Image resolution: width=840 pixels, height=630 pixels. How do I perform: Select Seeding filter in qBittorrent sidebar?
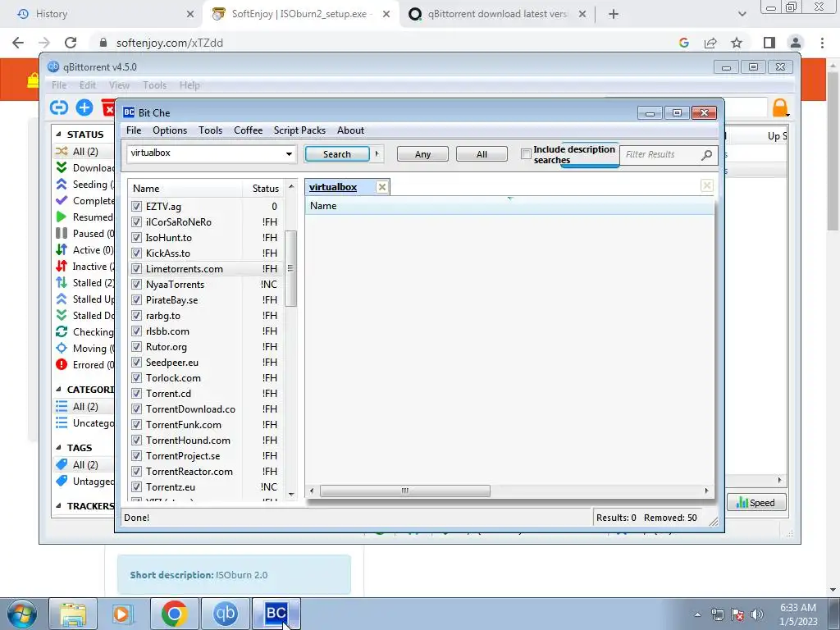tap(84, 185)
